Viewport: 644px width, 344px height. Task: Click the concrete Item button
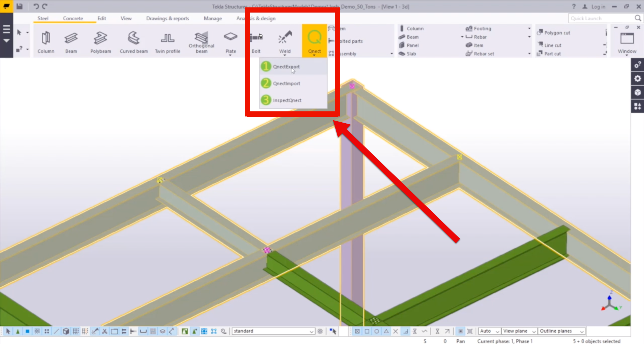click(474, 45)
